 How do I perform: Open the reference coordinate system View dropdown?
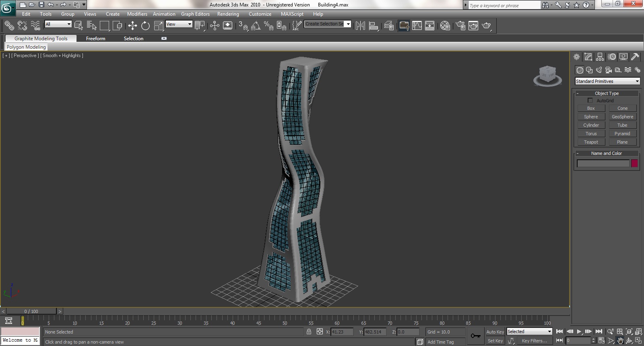[179, 24]
